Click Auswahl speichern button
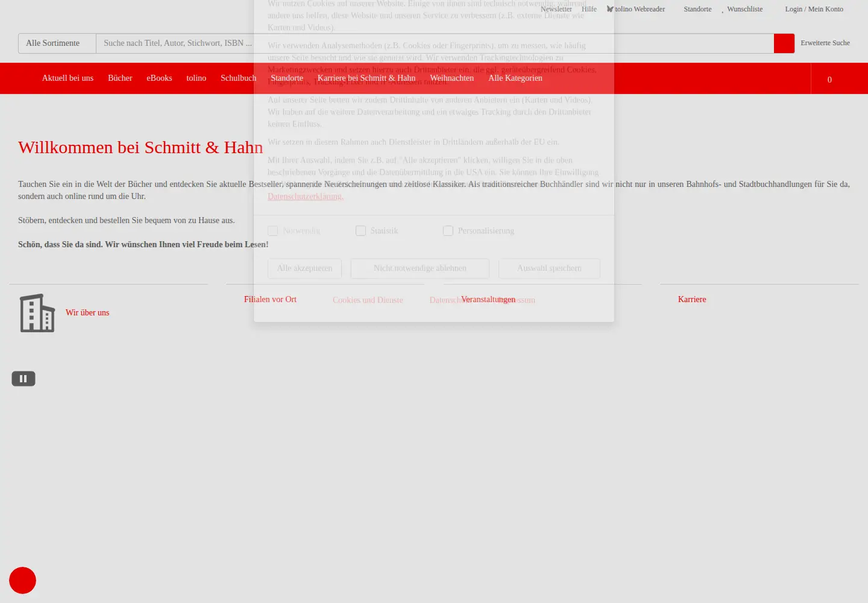Screen dimensions: 868x603 coord(549,268)
